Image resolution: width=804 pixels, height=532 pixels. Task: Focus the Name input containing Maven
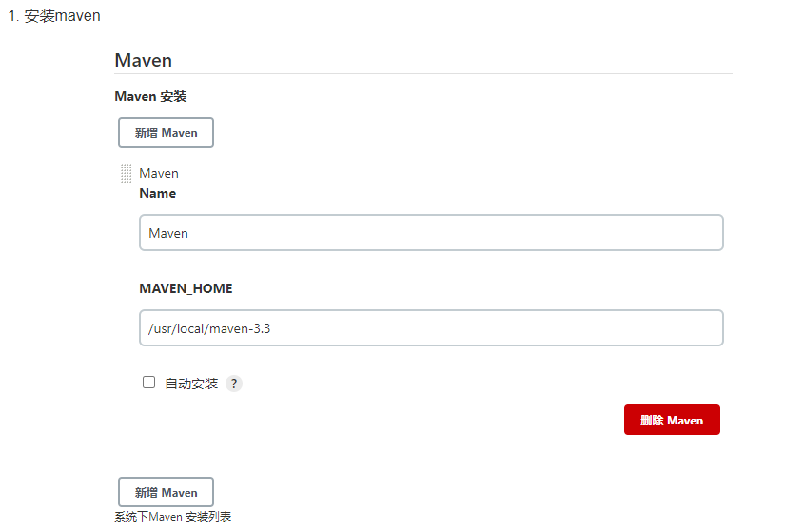(431, 233)
